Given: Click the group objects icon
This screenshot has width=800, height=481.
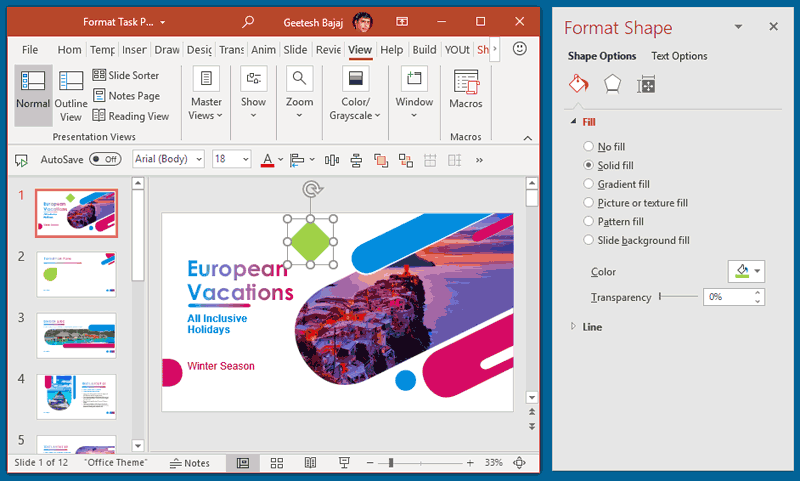Looking at the screenshot, I should click(406, 160).
